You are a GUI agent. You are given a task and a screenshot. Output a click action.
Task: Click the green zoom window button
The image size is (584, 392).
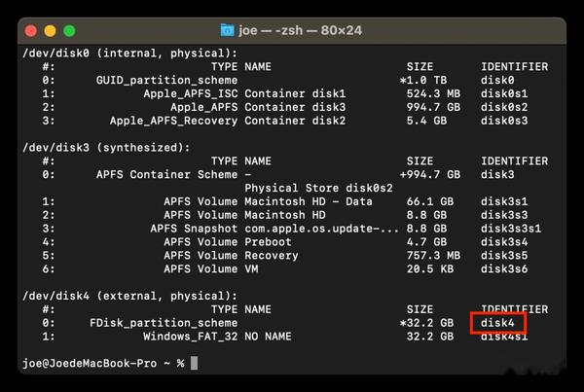click(x=69, y=31)
